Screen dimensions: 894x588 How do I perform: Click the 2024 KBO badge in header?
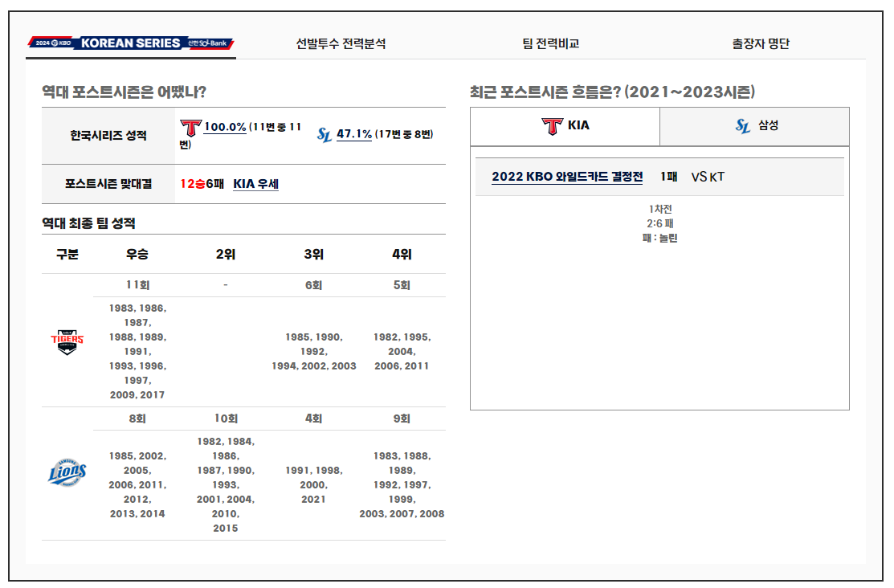point(53,43)
